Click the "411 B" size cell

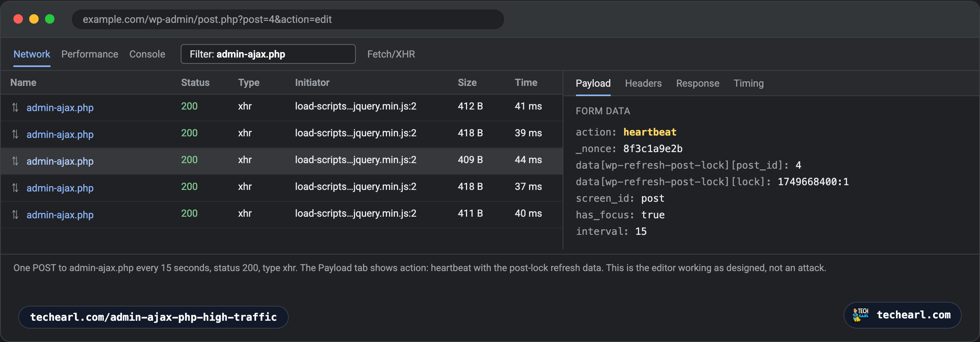coord(470,213)
